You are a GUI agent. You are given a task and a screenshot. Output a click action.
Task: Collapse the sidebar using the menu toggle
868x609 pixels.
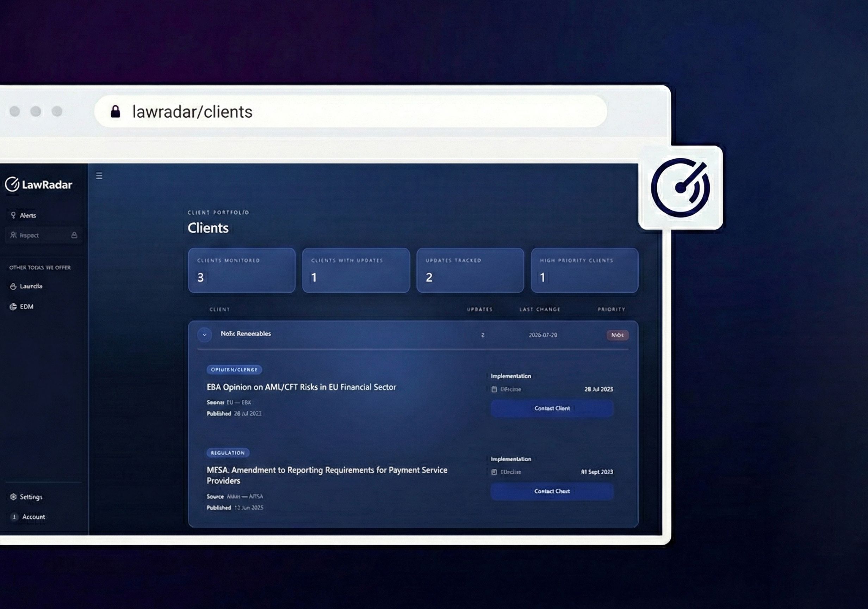coord(99,176)
